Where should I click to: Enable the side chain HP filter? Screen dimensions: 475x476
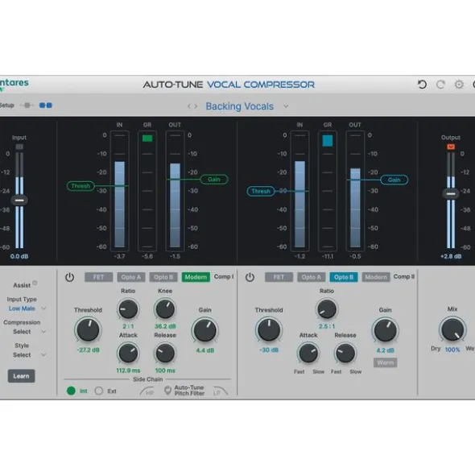tap(147, 391)
